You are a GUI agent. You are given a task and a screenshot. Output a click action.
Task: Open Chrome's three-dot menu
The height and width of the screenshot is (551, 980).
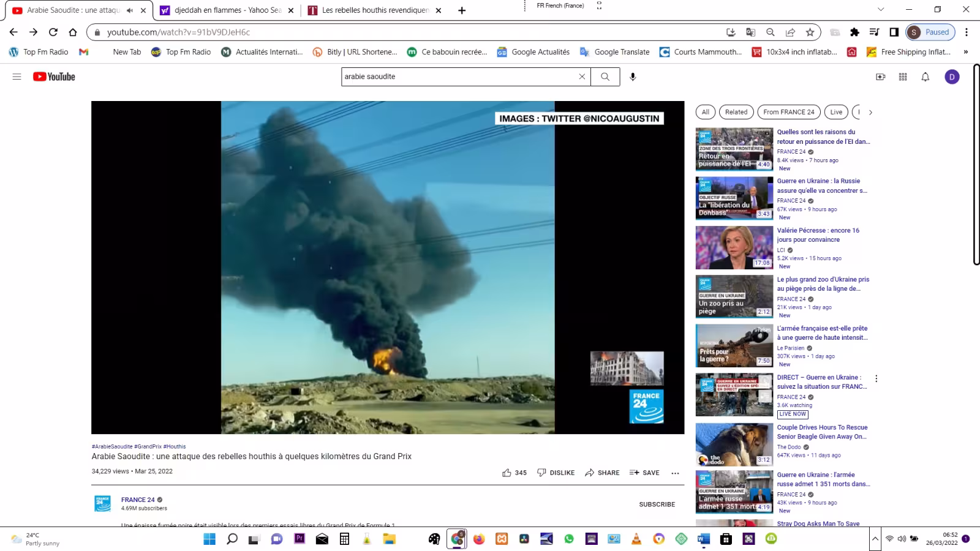967,32
